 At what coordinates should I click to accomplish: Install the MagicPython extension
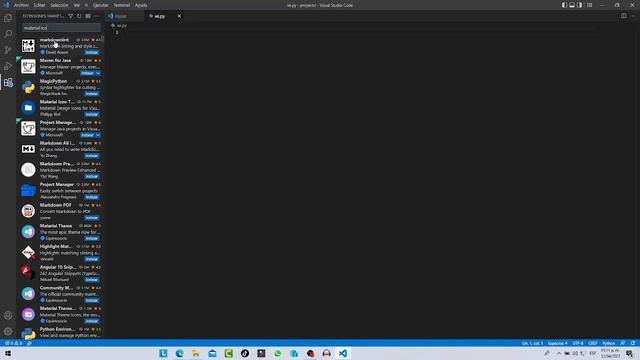point(92,94)
